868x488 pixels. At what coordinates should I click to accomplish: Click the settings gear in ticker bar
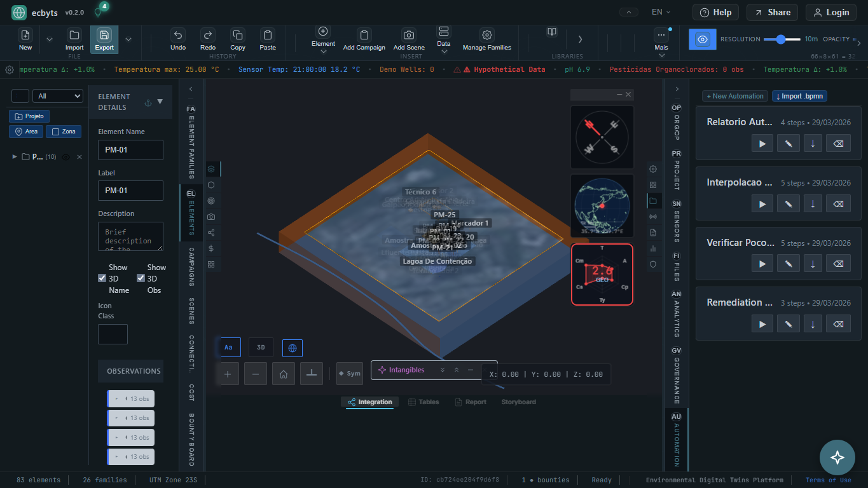(10, 69)
